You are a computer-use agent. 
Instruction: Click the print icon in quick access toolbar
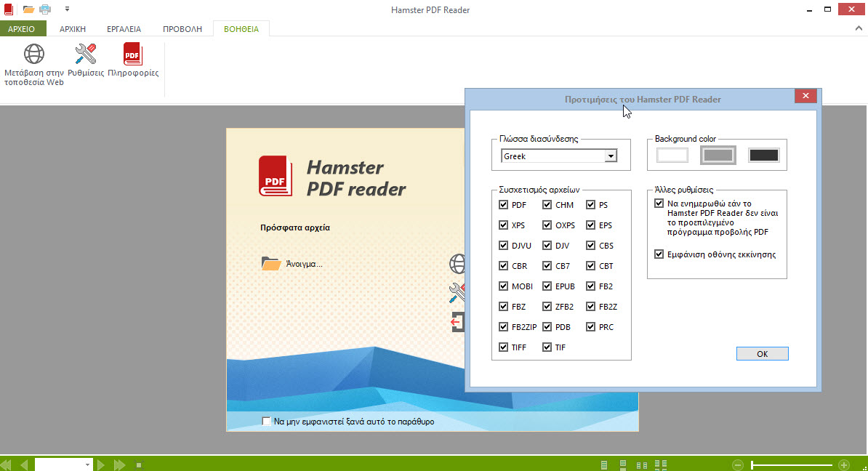(x=45, y=9)
